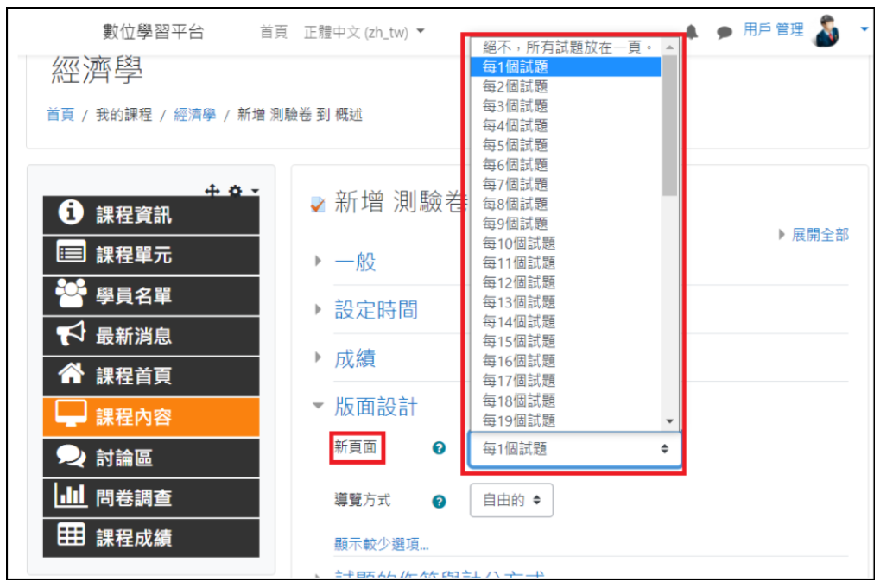Click the 顯示較少選項 link
880x588 pixels.
pyautogui.click(x=381, y=544)
